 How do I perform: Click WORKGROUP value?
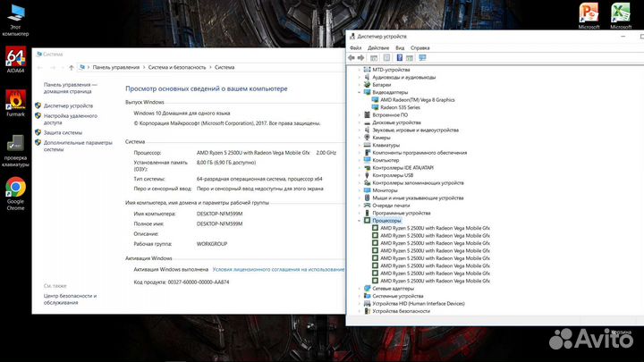(212, 244)
